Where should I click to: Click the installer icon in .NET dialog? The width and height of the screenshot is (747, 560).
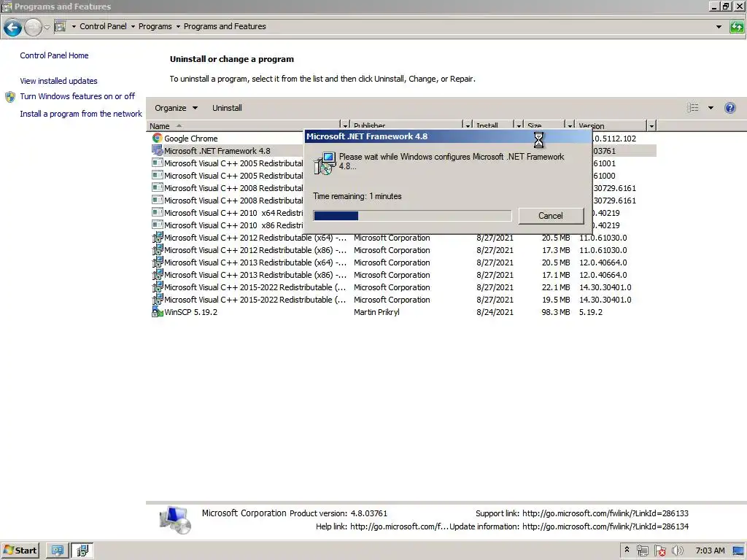coord(325,163)
